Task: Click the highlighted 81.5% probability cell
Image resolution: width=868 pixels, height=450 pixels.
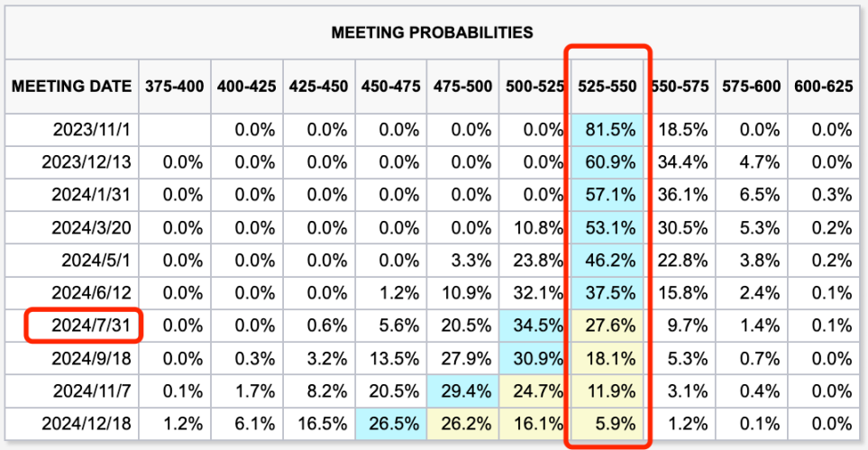Action: tap(610, 130)
